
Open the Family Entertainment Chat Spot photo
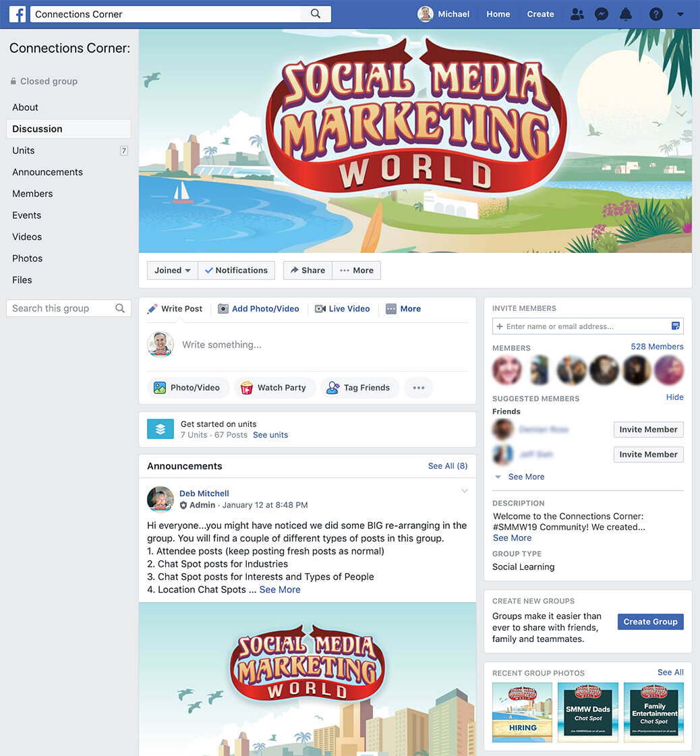pyautogui.click(x=653, y=713)
